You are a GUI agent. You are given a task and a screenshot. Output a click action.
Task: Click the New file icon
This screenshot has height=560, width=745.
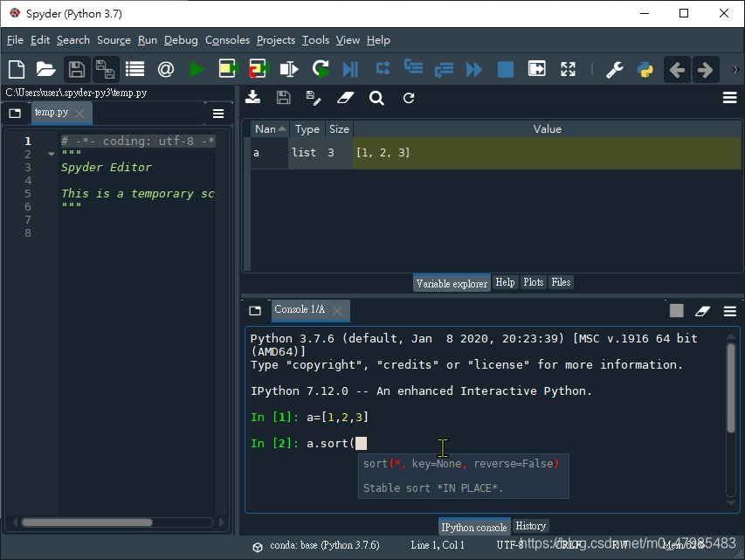(17, 69)
